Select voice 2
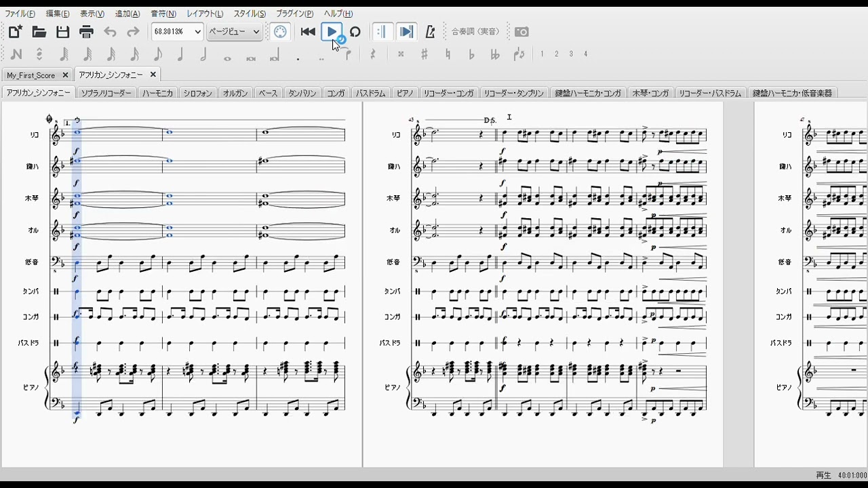 (556, 54)
